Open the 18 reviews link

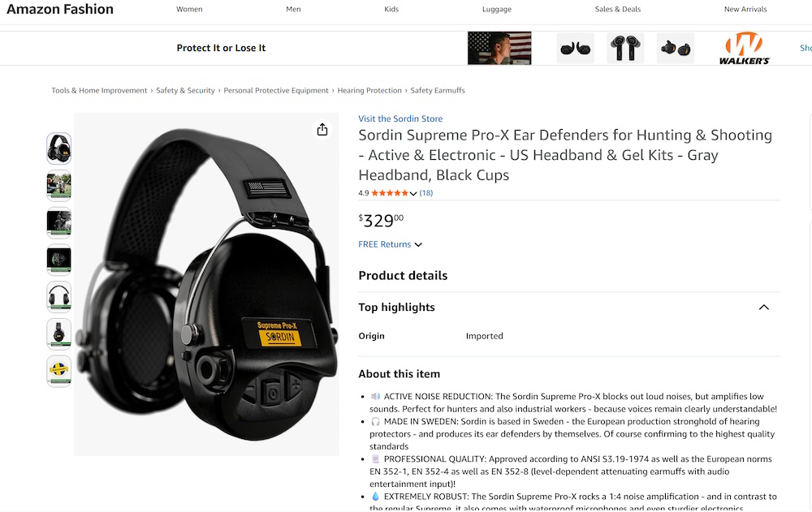pos(426,193)
